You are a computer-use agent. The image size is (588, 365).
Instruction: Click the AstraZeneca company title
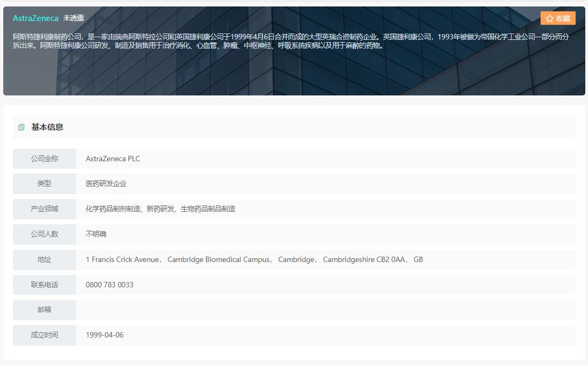pyautogui.click(x=36, y=18)
